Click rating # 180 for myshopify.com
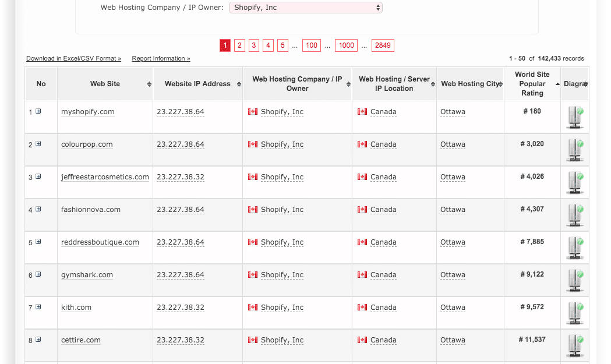The image size is (611, 364). [532, 111]
